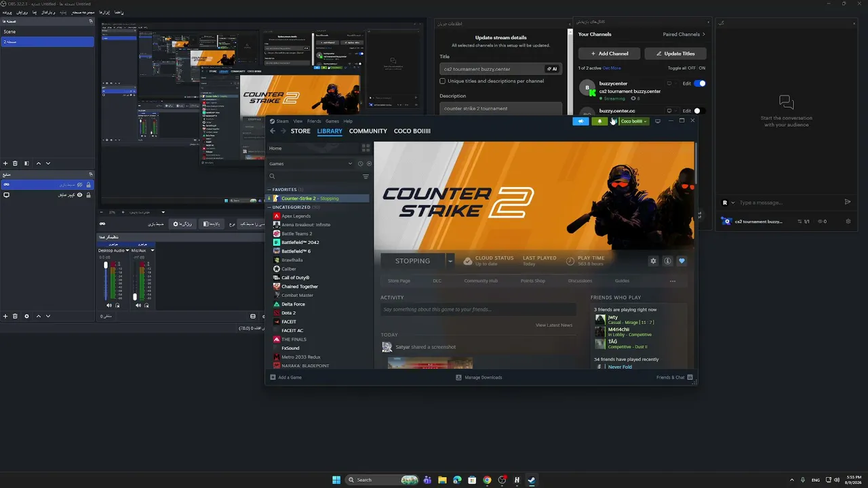Mute Desktop Audio speaker icon
This screenshot has height=488, width=868.
[x=109, y=305]
